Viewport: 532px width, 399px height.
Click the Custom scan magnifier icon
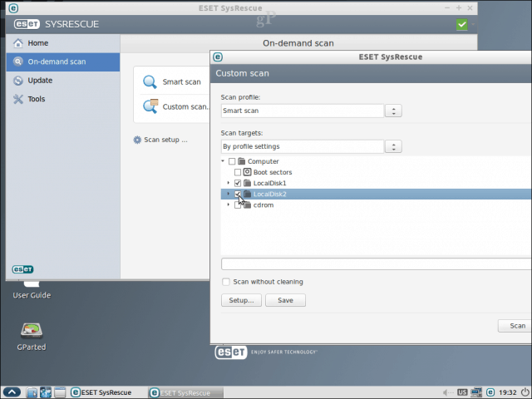[x=150, y=106]
